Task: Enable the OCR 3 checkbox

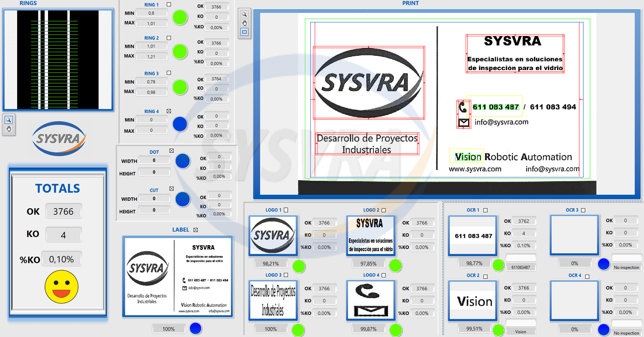Action: click(x=583, y=210)
